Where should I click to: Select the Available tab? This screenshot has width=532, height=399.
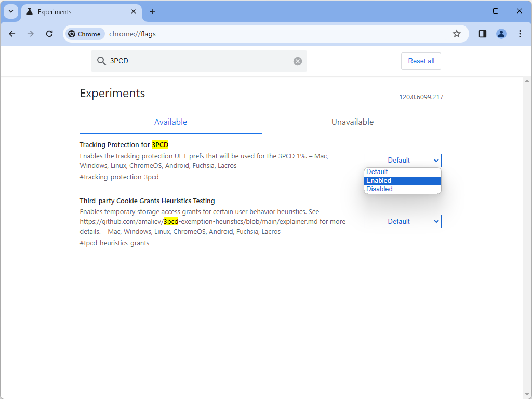point(170,122)
